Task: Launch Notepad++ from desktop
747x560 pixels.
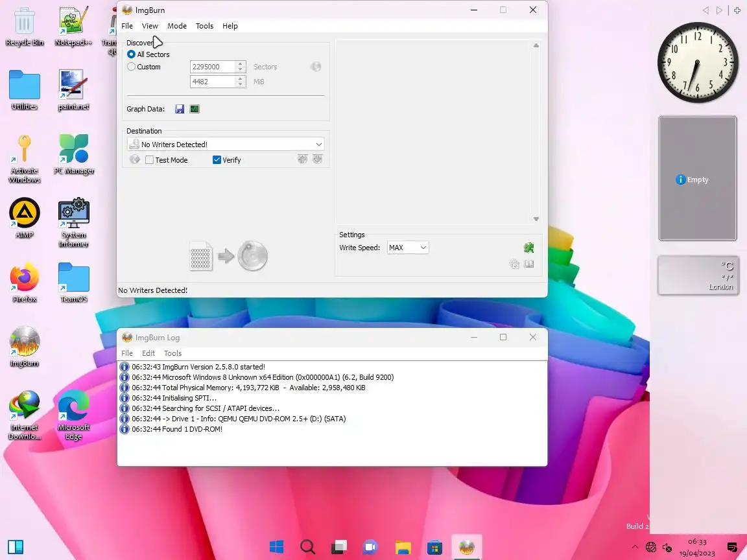Action: [73, 26]
